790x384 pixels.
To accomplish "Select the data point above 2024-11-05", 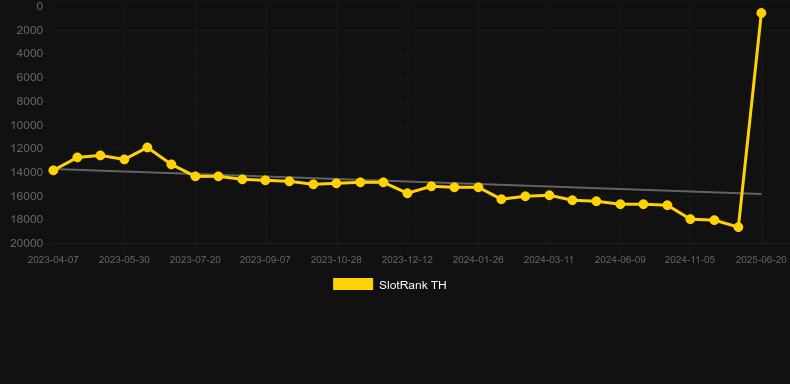I will coord(691,219).
